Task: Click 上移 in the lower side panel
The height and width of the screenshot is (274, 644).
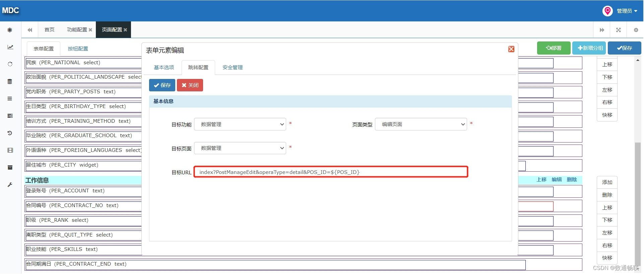Action: (607, 208)
